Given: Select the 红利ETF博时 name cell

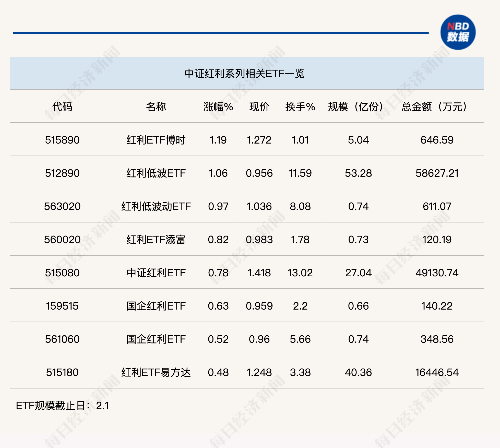Looking at the screenshot, I should tap(156, 140).
